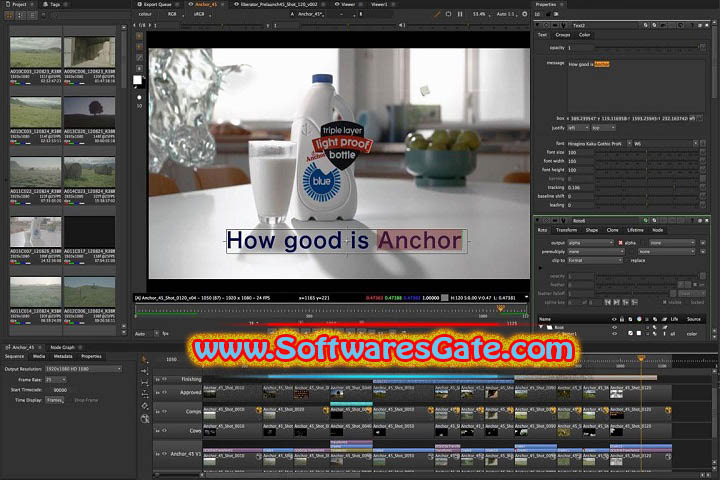
Task: Go to next spline key in Roto
Action: tap(617, 302)
